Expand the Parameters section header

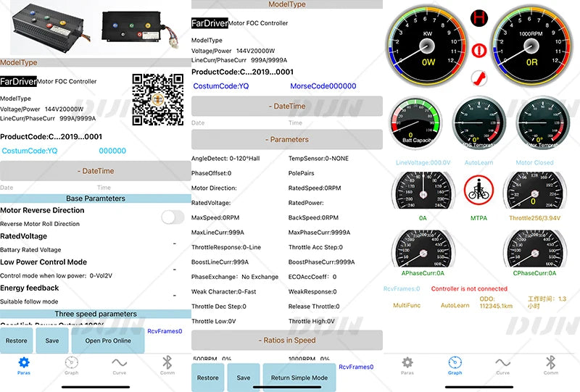[x=287, y=139]
